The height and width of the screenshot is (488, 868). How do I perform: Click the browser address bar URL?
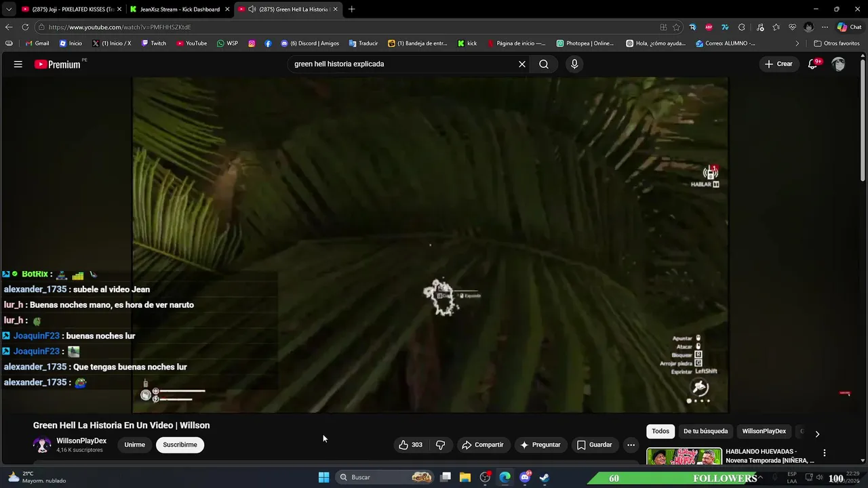tap(120, 27)
